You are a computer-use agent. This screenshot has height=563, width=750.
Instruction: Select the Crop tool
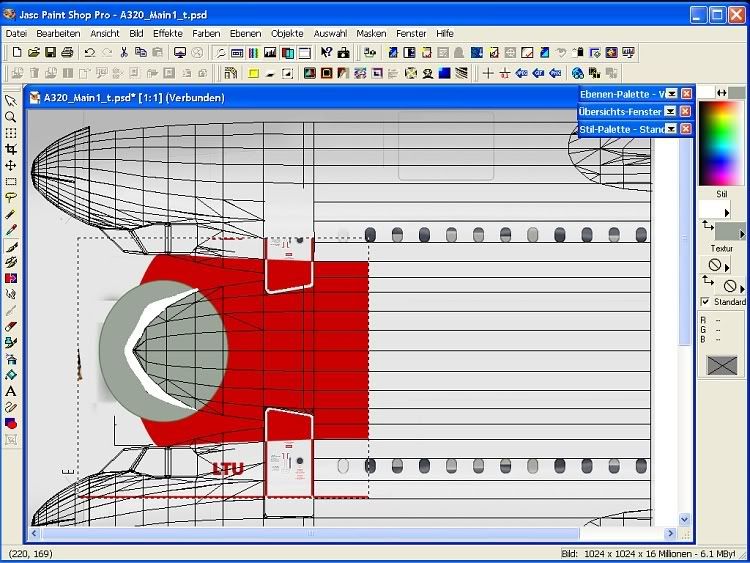click(11, 149)
